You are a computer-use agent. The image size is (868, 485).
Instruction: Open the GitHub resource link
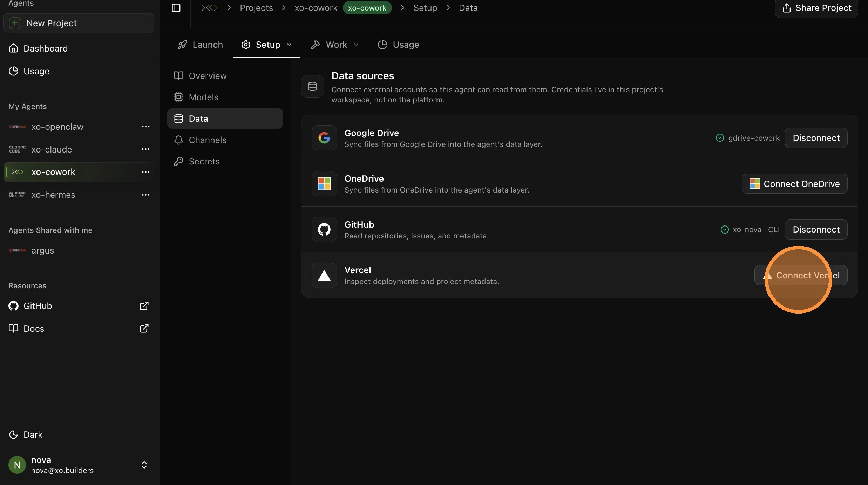78,306
